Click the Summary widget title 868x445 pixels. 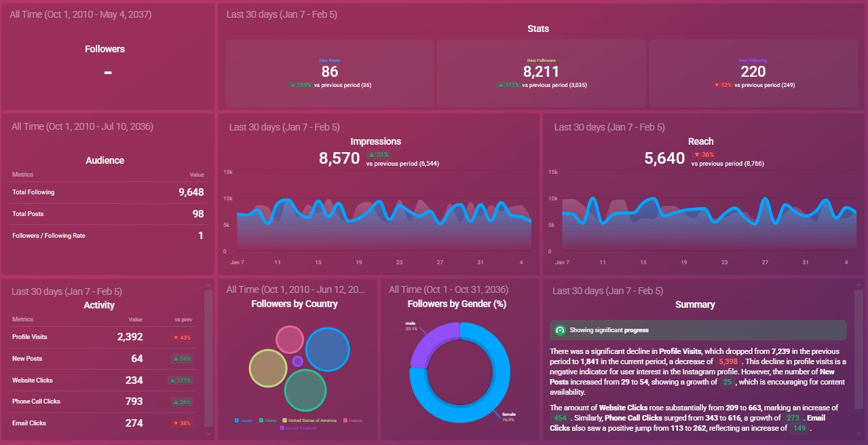695,304
